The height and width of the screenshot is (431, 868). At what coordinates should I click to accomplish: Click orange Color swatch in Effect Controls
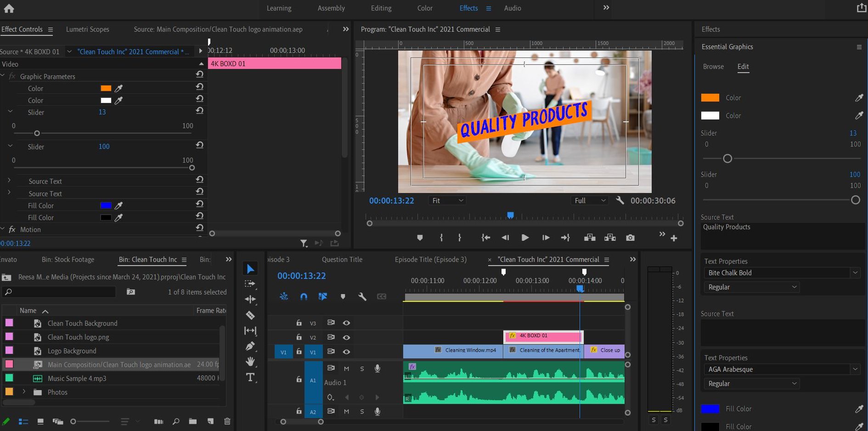pyautogui.click(x=106, y=88)
